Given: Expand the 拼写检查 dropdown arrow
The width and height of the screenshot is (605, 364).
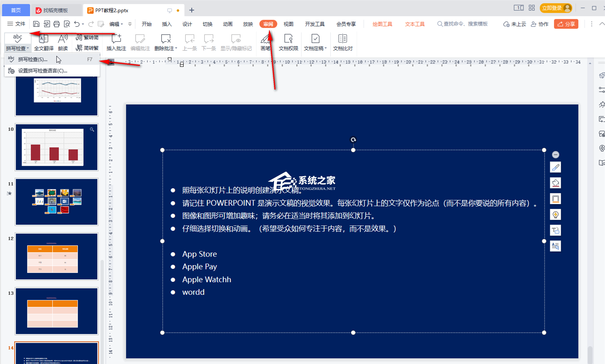Looking at the screenshot, I should (x=28, y=49).
